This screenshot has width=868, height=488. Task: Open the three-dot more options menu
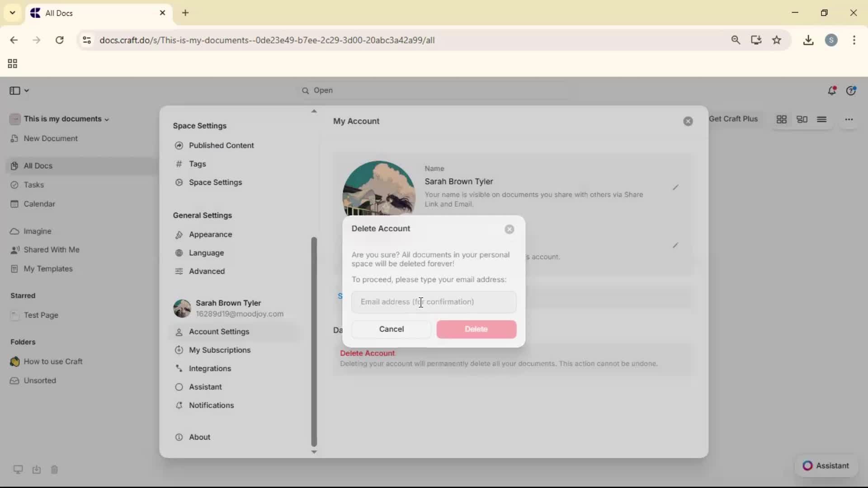(849, 120)
